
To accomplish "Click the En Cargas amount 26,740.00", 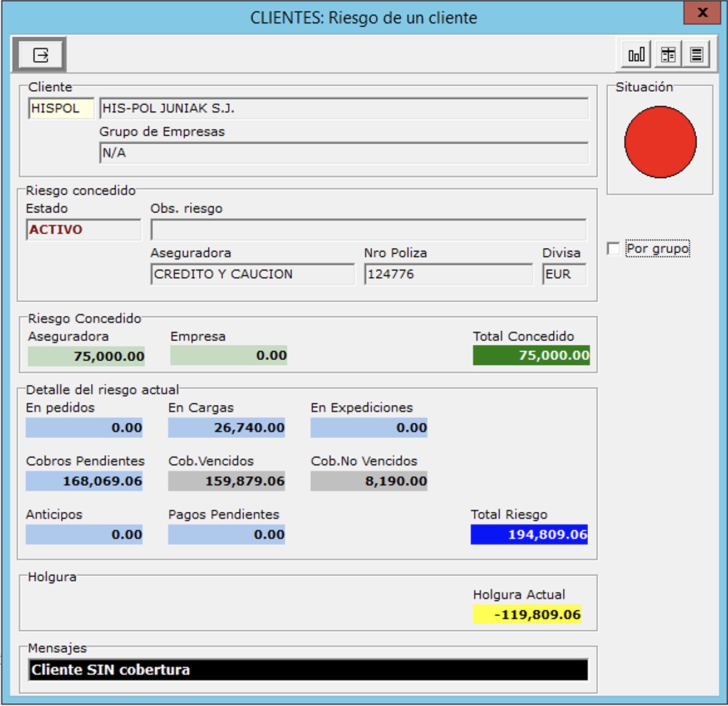I will pyautogui.click(x=227, y=428).
